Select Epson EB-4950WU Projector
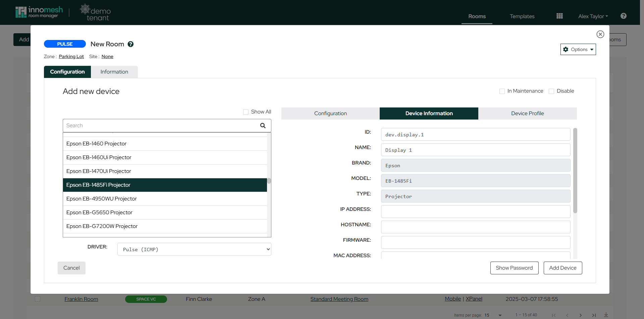Image resolution: width=644 pixels, height=319 pixels. click(165, 199)
